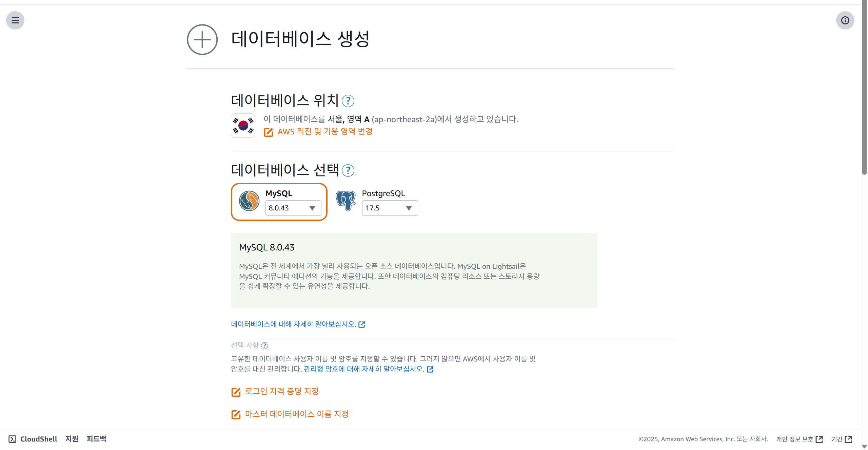Click help icon beside 데이터베이스 위치
Viewport: 868px width, 450px height.
click(348, 101)
